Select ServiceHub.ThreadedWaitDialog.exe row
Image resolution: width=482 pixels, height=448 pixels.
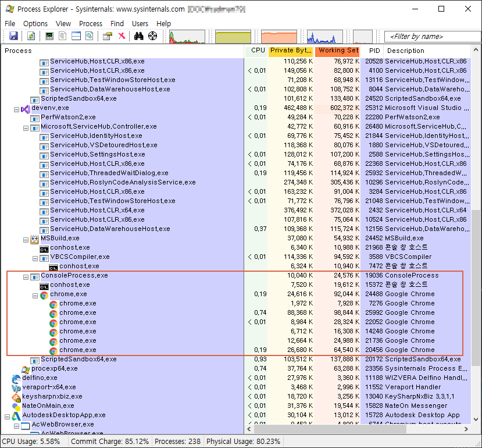(235, 173)
